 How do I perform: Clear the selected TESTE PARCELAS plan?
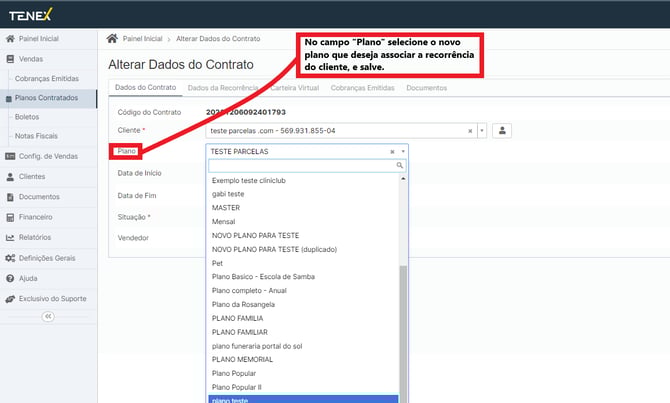point(392,151)
